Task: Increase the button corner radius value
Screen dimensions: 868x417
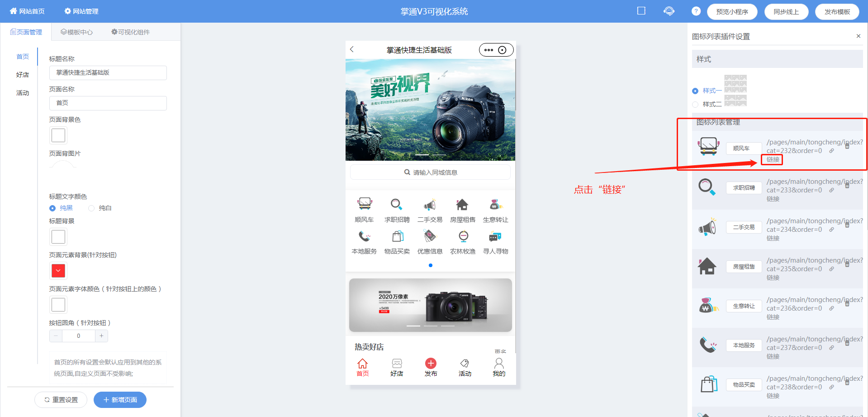Action: coord(101,336)
